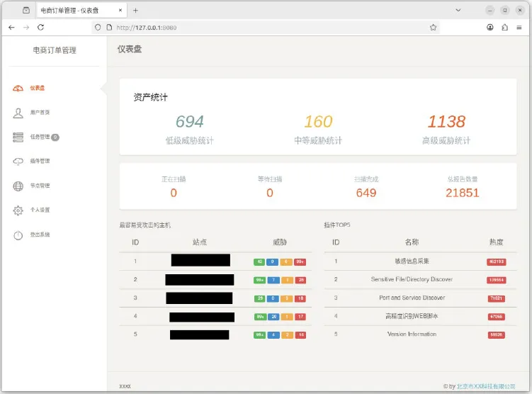Click the Sensitive File/Directory Discover plugin row
Image resolution: width=532 pixels, height=394 pixels.
pos(420,280)
